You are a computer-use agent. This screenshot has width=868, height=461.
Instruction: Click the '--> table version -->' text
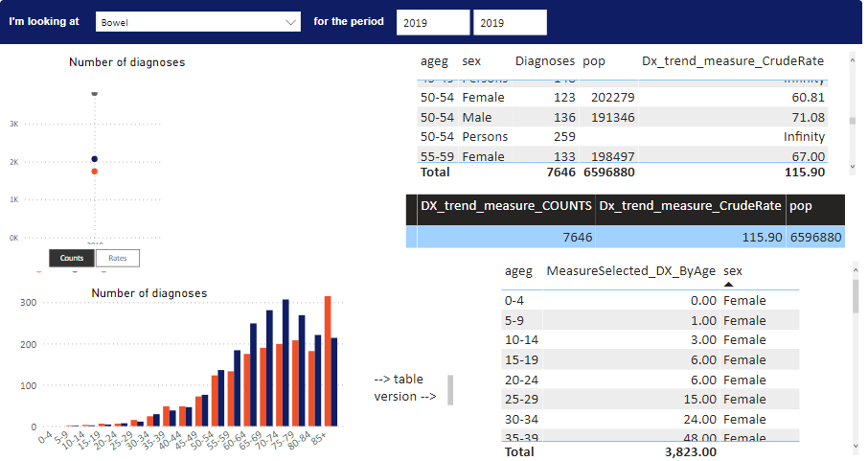tap(405, 388)
